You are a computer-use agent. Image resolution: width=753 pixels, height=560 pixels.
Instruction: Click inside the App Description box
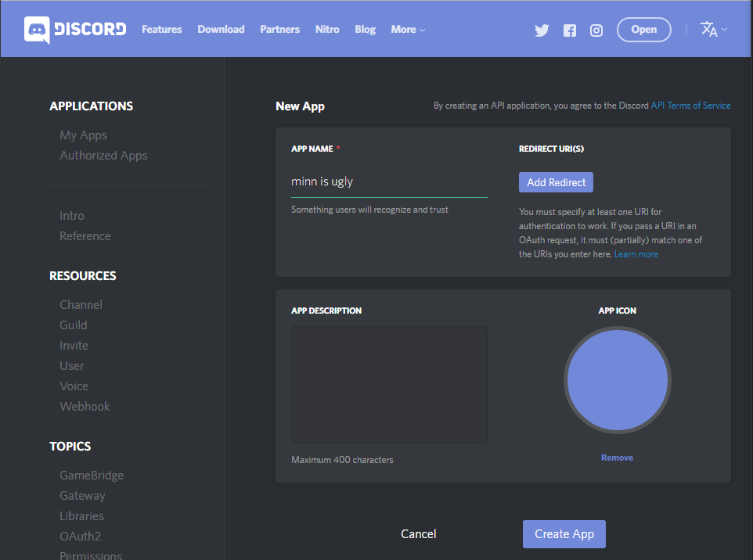coord(389,385)
